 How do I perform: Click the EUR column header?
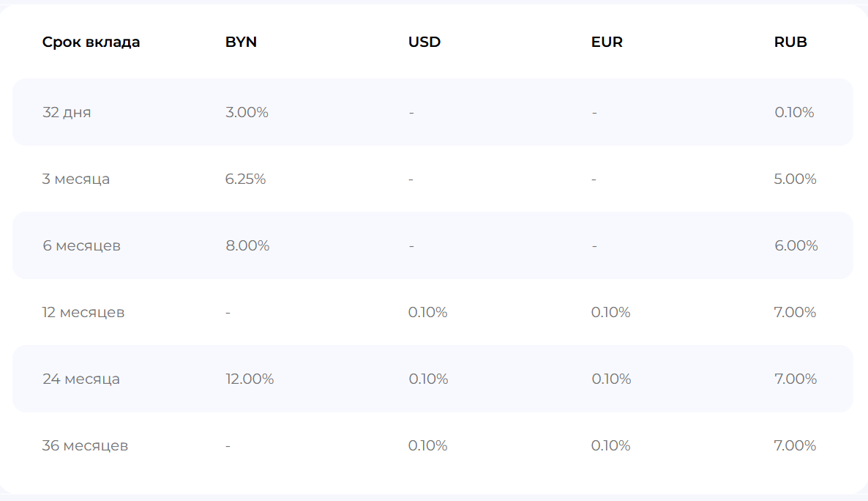coord(607,42)
